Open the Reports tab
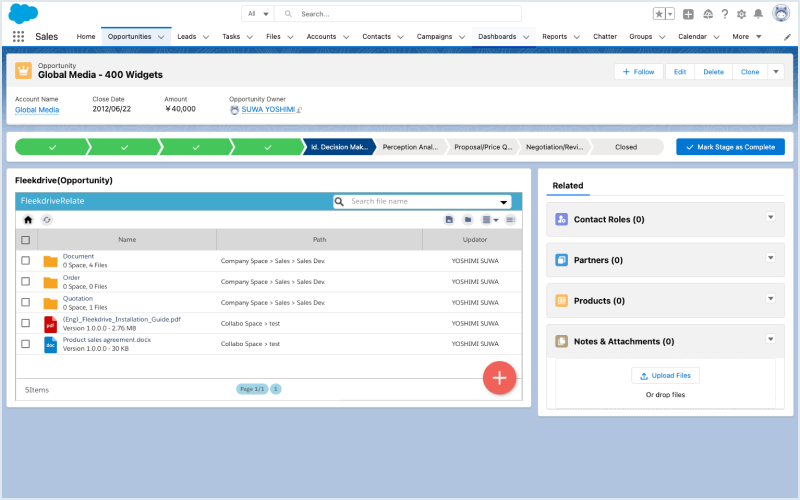 point(555,37)
